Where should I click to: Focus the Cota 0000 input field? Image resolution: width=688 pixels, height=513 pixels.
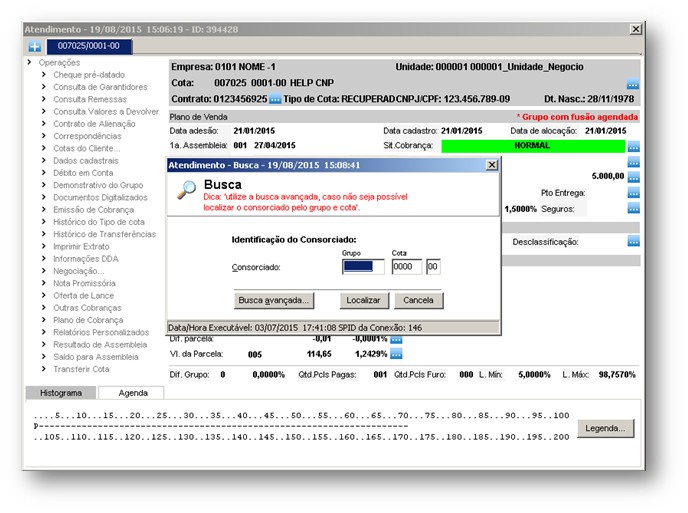click(407, 267)
